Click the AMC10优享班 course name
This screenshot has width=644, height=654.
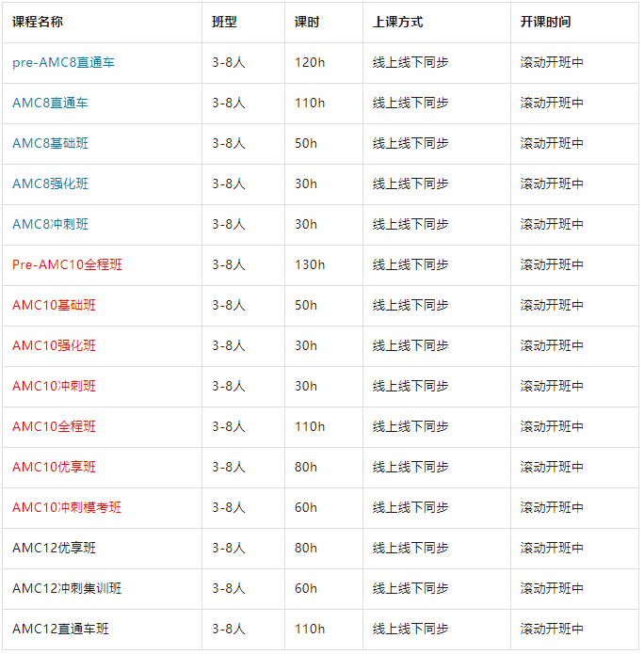54,467
